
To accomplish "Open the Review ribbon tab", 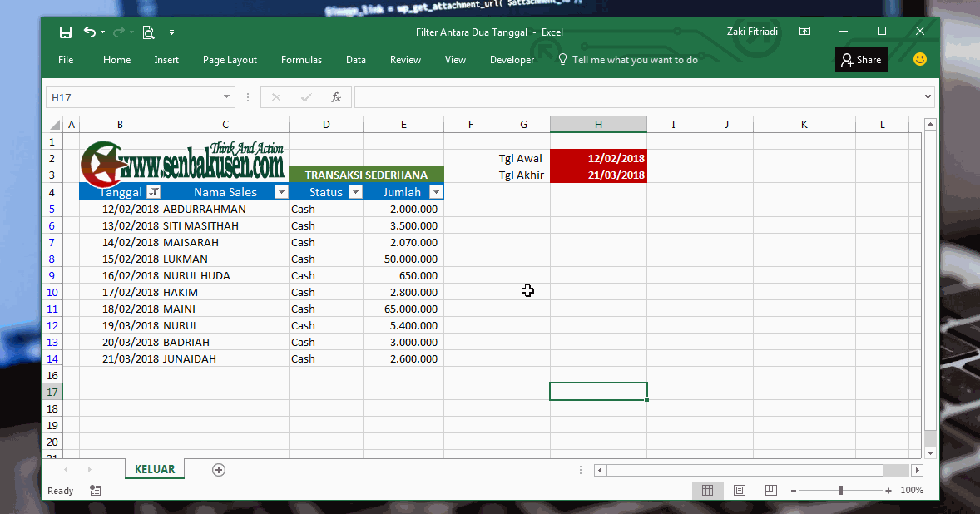I will click(405, 59).
